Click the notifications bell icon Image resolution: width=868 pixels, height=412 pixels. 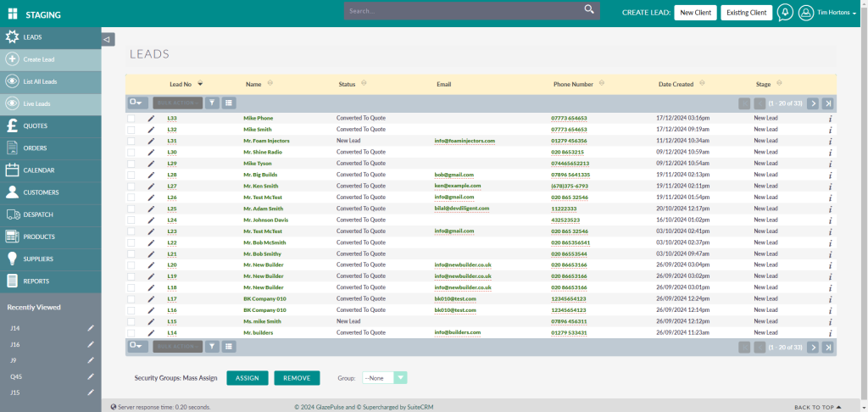(785, 12)
